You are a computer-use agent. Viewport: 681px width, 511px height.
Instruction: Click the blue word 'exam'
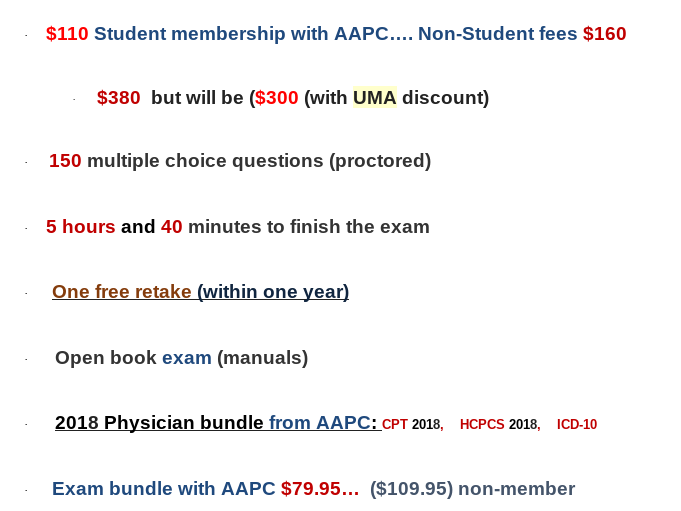pyautogui.click(x=187, y=358)
